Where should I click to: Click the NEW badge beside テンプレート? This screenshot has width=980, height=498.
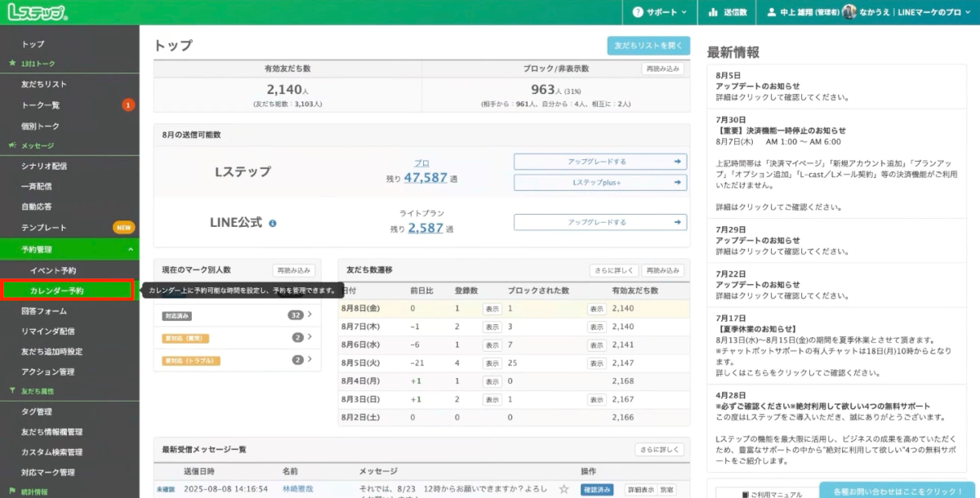(x=123, y=228)
